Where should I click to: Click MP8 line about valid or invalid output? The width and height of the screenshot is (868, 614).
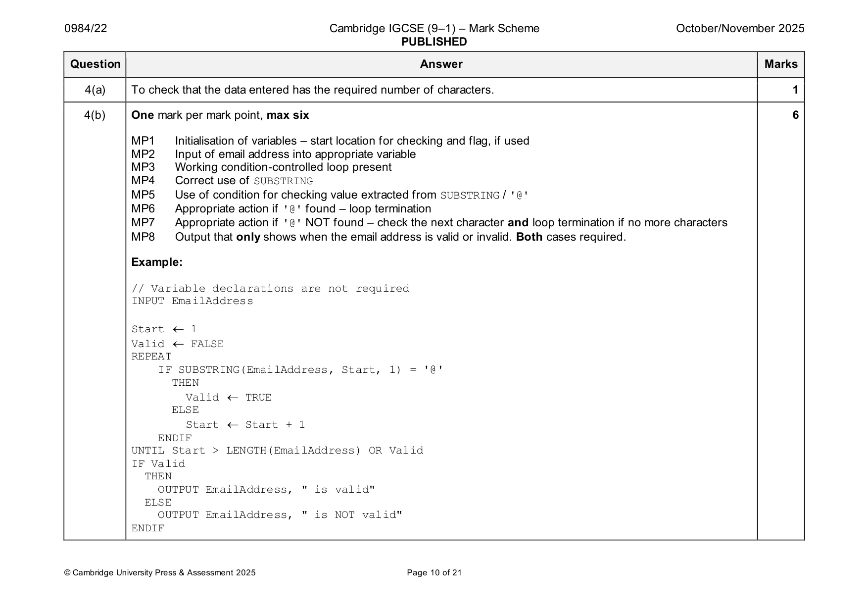(379, 237)
